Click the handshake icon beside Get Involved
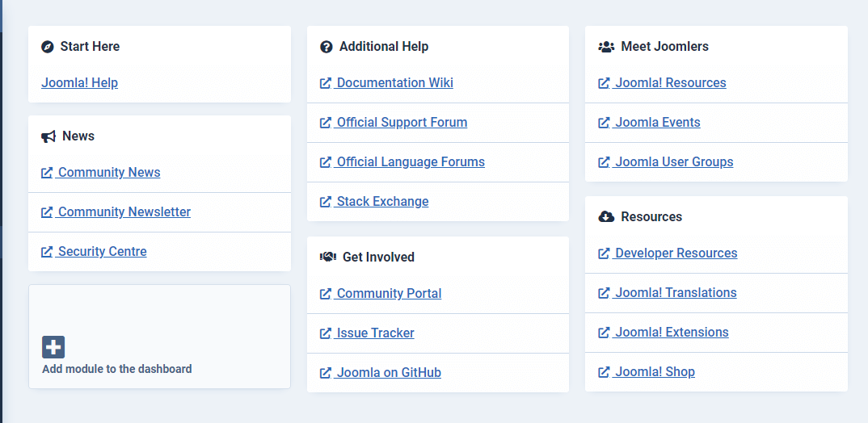The image size is (868, 423). (328, 257)
